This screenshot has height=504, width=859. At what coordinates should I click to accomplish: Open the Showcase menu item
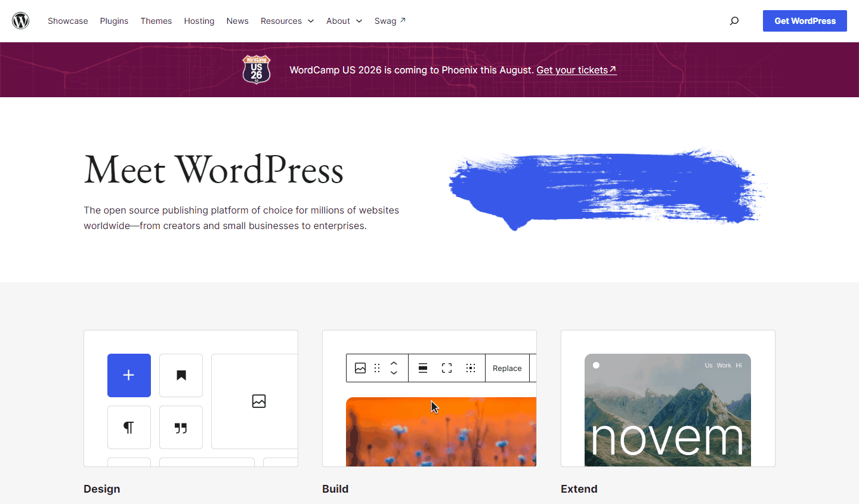pyautogui.click(x=68, y=21)
